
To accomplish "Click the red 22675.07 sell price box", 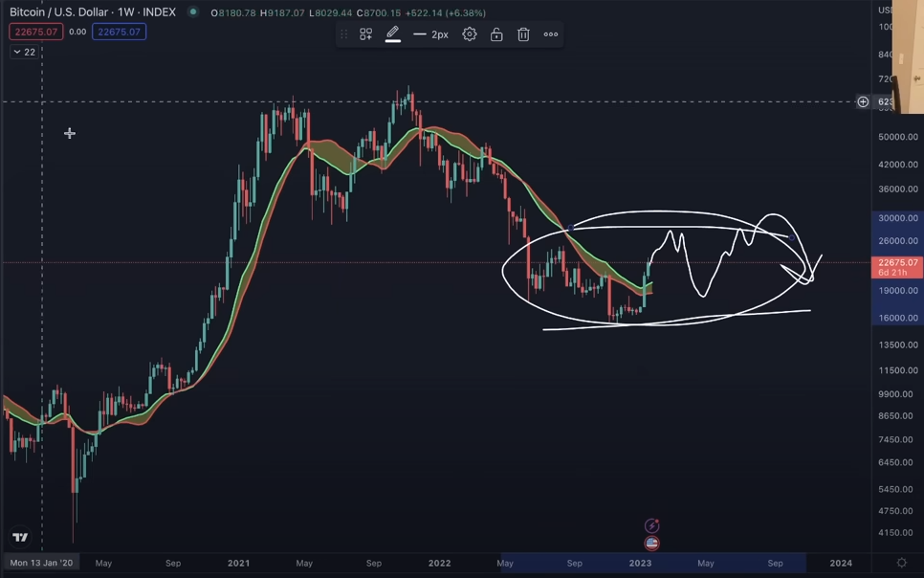I will pos(36,32).
